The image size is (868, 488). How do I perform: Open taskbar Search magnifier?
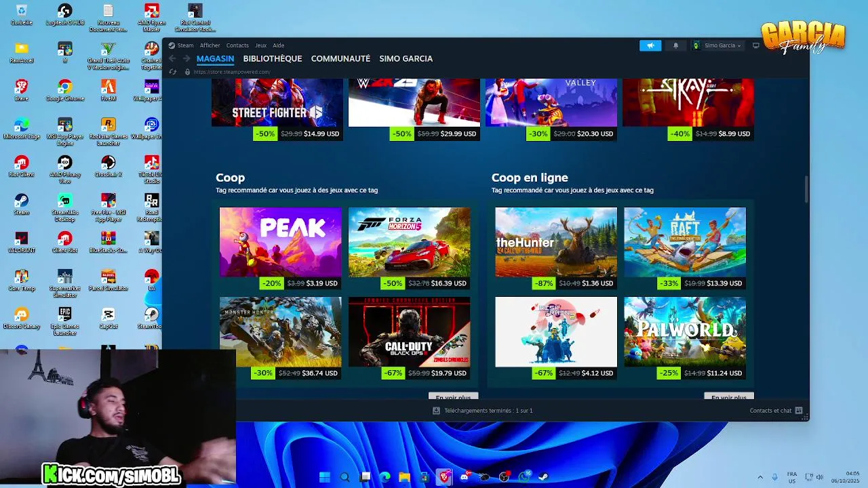[x=345, y=476]
